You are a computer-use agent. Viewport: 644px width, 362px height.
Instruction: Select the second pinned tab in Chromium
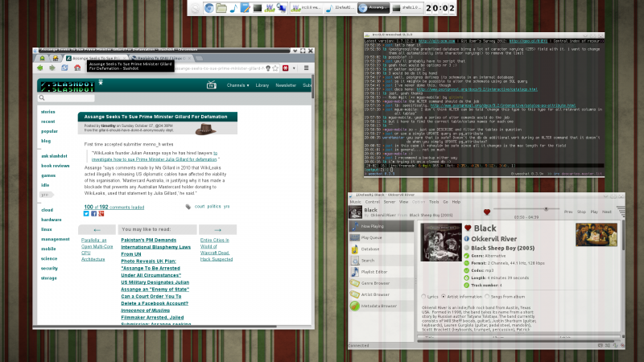(x=56, y=58)
